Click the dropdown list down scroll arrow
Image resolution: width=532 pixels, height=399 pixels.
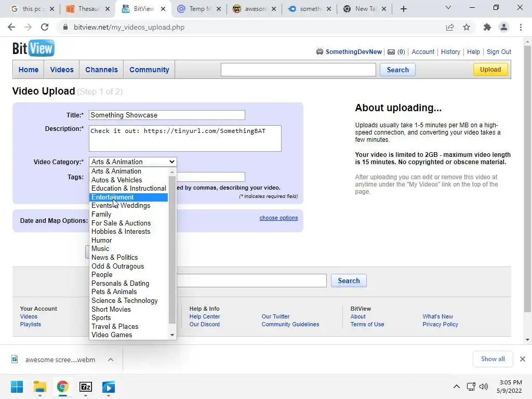(172, 335)
